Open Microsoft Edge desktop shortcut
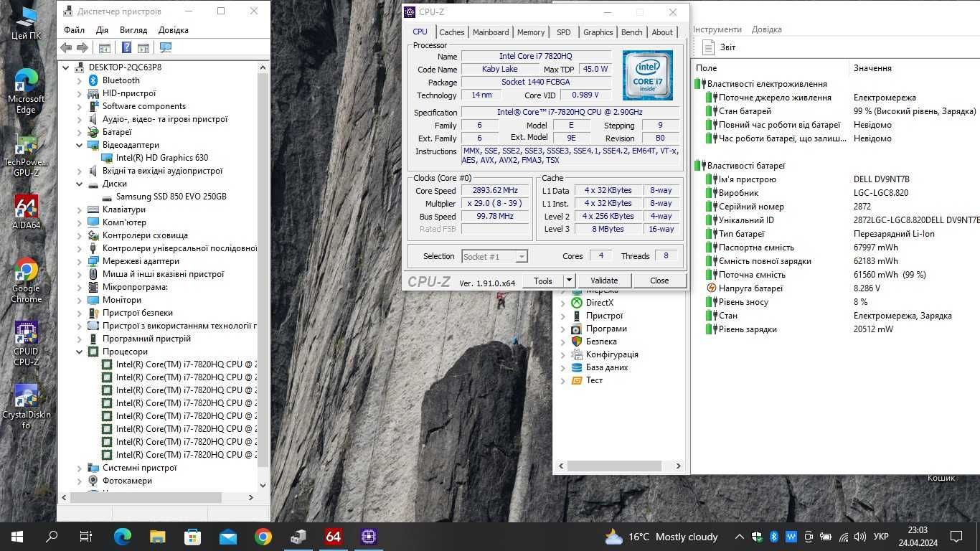980x551 pixels. 27,91
